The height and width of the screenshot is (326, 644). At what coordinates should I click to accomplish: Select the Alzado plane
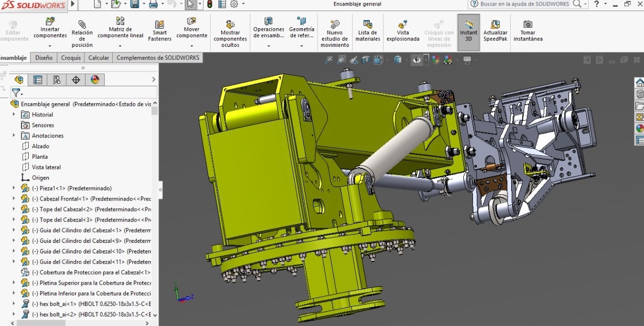tap(40, 146)
